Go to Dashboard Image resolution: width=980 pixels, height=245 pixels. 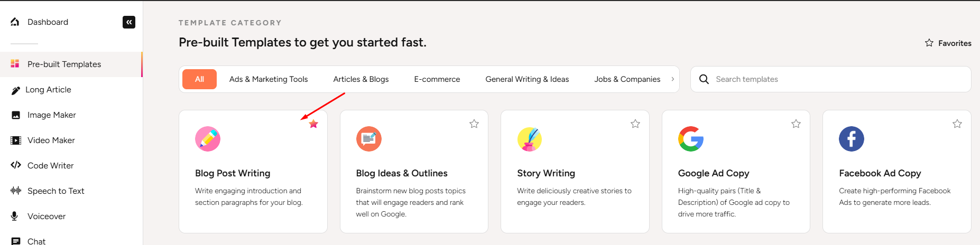click(48, 22)
